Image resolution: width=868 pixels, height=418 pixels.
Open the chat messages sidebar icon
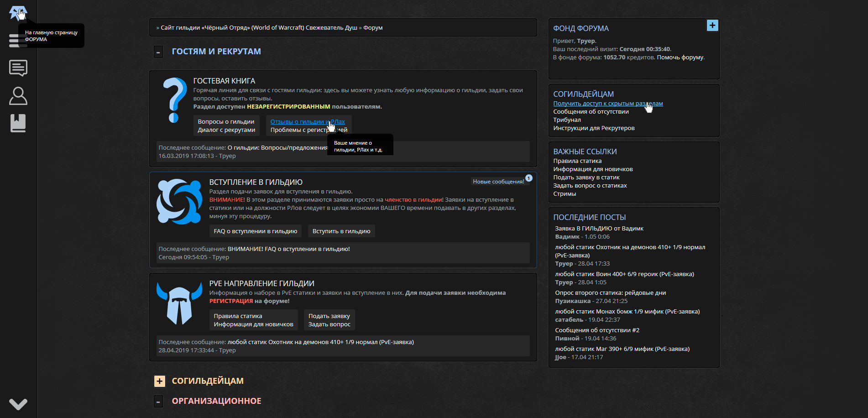[x=18, y=68]
